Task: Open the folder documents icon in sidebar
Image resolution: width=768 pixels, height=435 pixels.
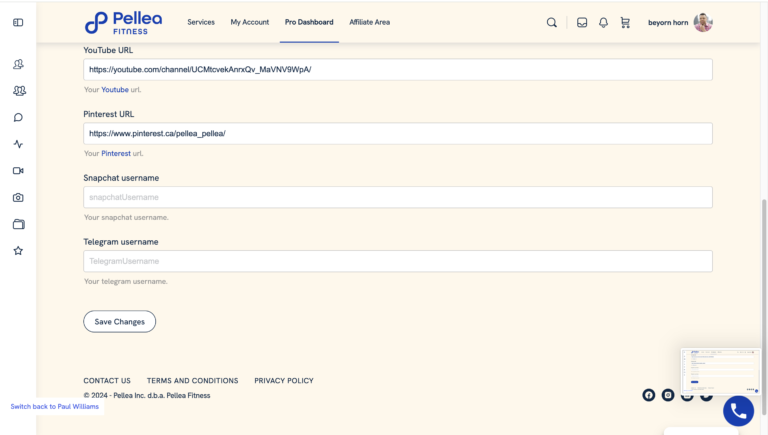Action: point(19,224)
